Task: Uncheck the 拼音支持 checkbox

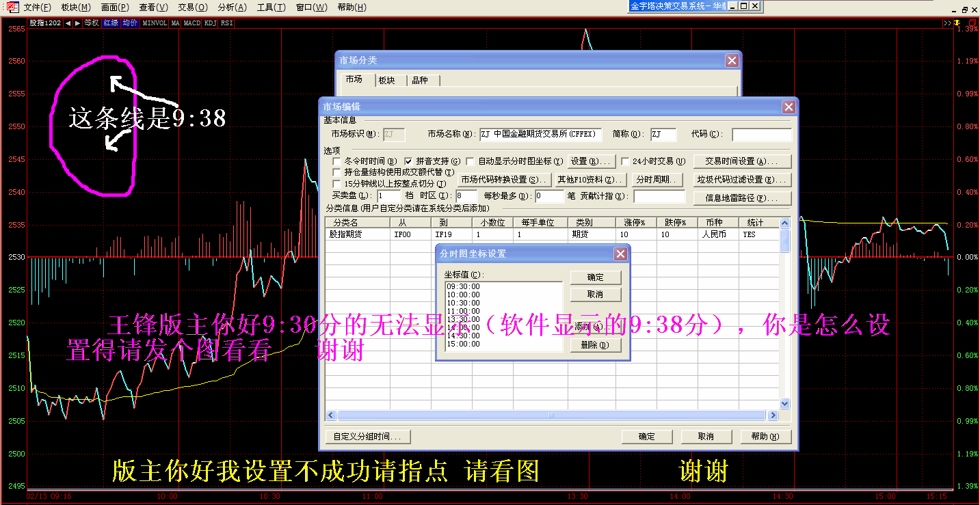Action: click(x=409, y=162)
